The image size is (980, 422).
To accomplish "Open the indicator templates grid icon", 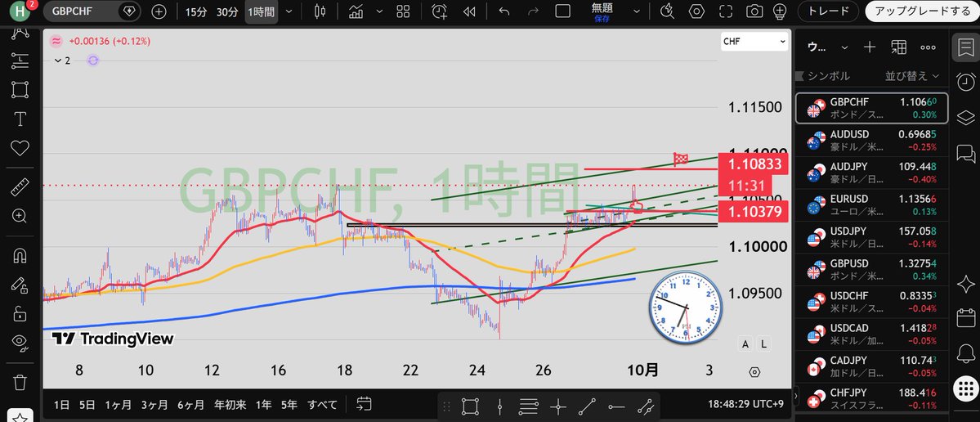I will (x=403, y=11).
